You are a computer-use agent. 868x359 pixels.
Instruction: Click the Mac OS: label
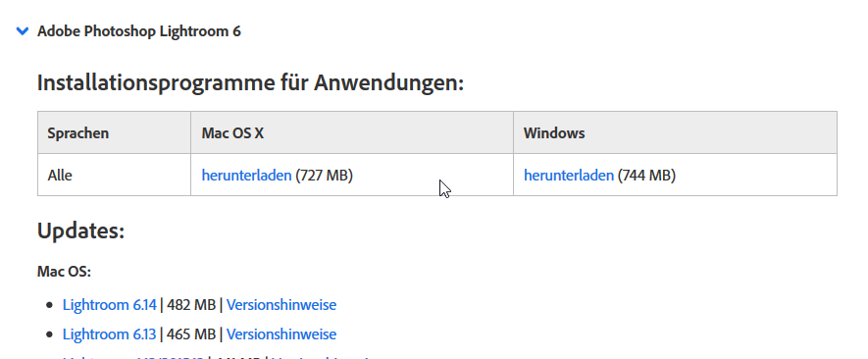(x=64, y=272)
